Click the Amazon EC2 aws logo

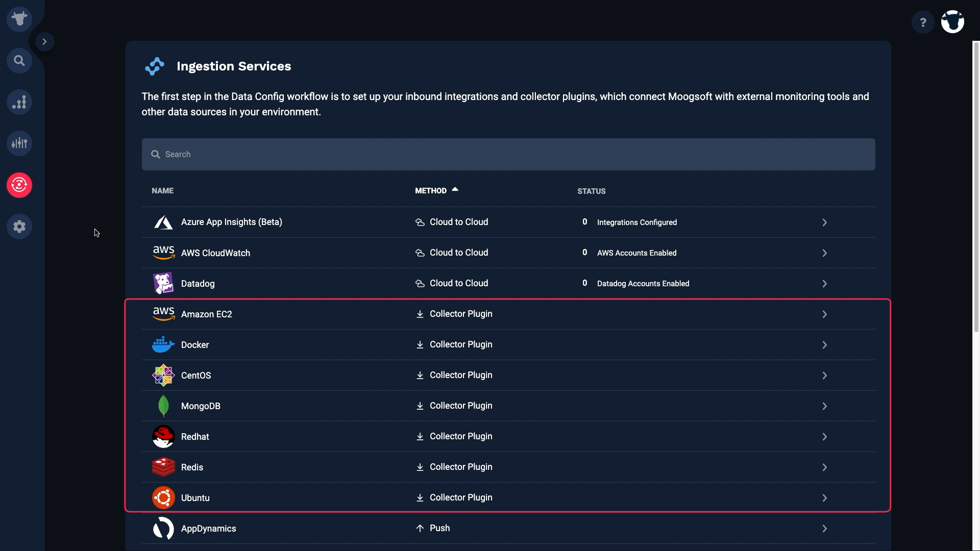[x=163, y=314]
